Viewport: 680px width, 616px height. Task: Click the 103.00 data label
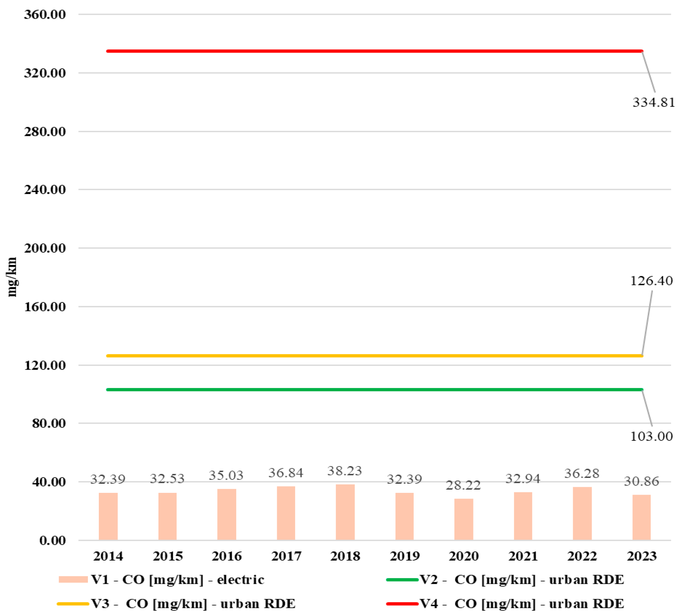(x=651, y=436)
